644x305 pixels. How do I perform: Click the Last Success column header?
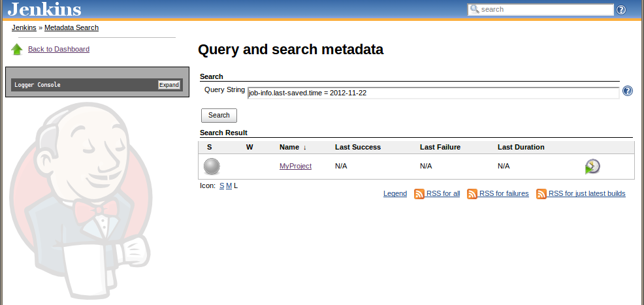[x=358, y=147]
